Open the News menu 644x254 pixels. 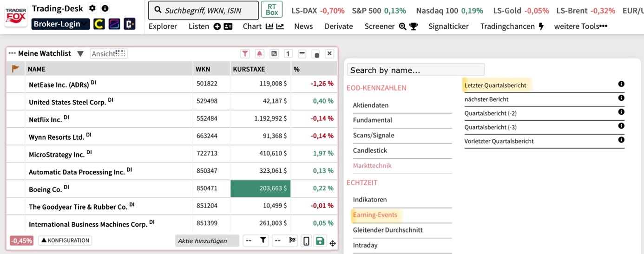click(x=303, y=26)
